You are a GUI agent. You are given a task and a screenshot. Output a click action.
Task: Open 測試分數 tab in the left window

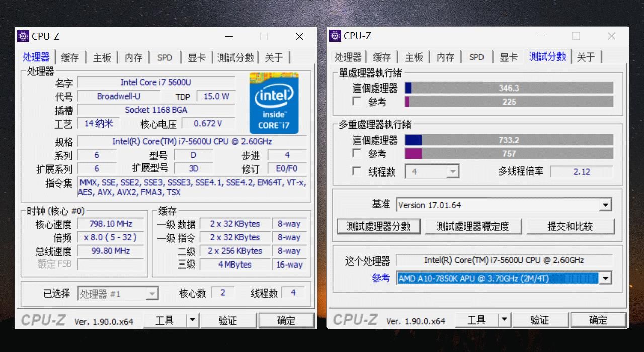(x=235, y=57)
